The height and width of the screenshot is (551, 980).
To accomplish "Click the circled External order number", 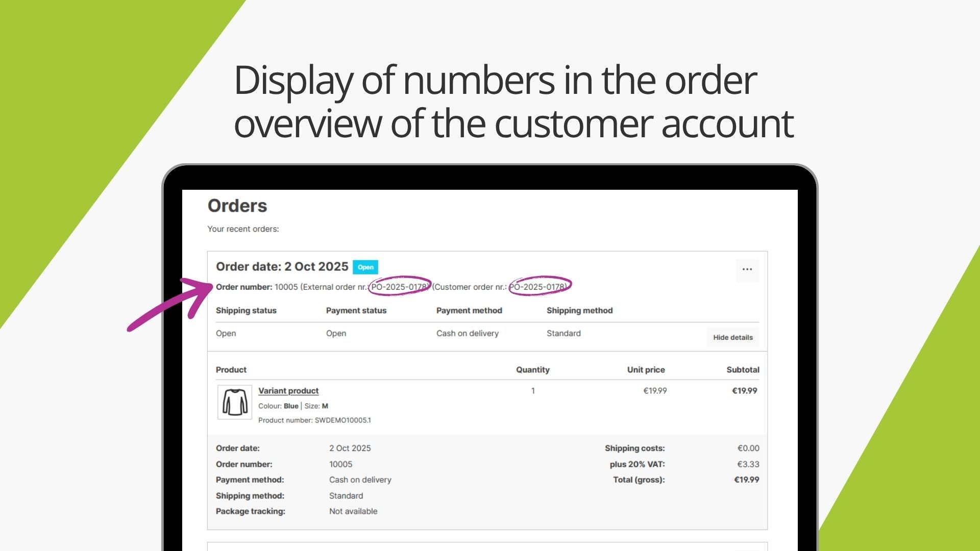I will tap(399, 287).
